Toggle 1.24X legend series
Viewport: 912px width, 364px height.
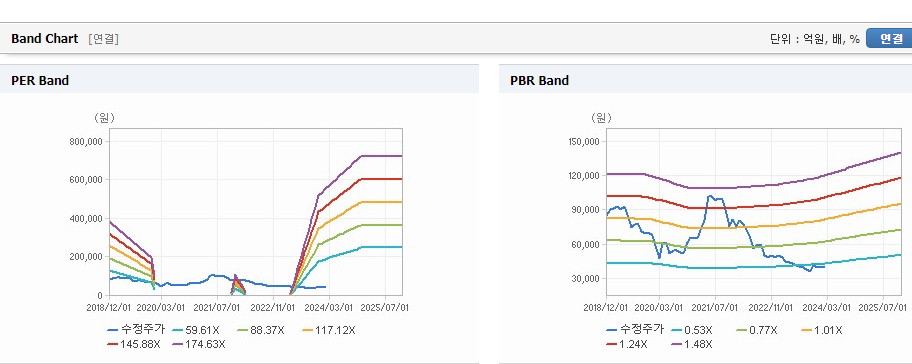click(x=626, y=344)
